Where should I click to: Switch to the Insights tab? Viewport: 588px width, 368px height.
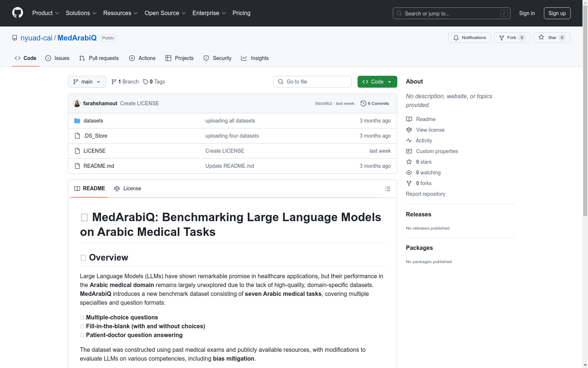tap(255, 58)
